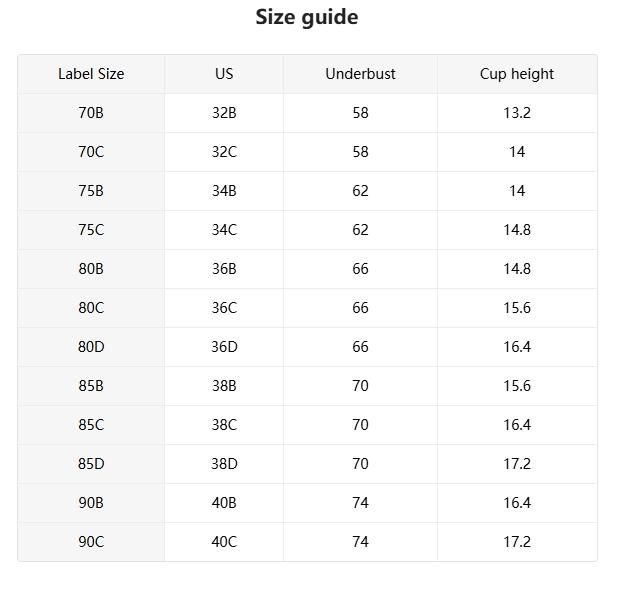Select the Label Size column header
The image size is (620, 594).
pos(91,74)
